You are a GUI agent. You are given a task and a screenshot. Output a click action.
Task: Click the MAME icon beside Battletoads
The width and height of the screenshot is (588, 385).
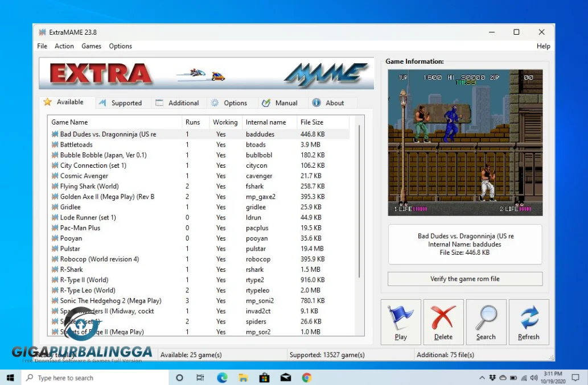click(55, 144)
